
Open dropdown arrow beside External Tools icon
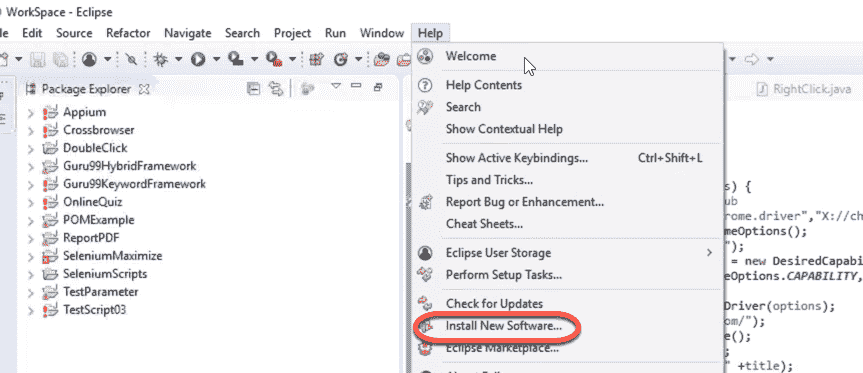[293, 59]
